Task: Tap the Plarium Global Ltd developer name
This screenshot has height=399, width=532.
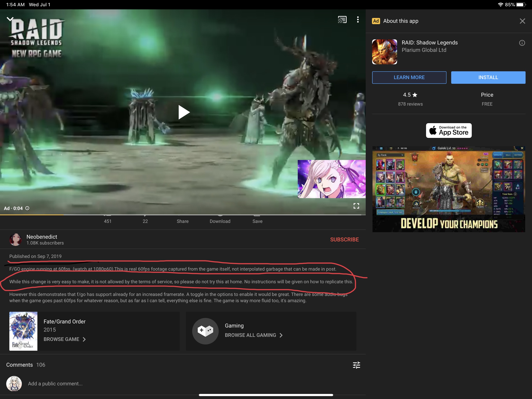Action: click(424, 50)
